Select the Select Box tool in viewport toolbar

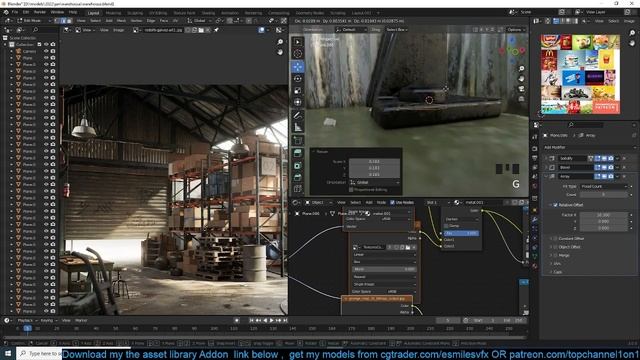298,42
